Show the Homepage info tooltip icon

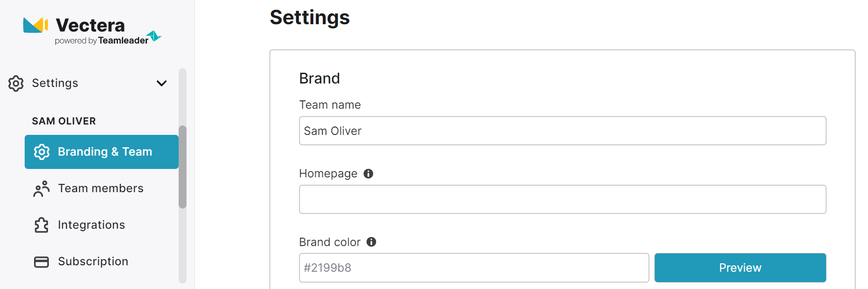368,173
